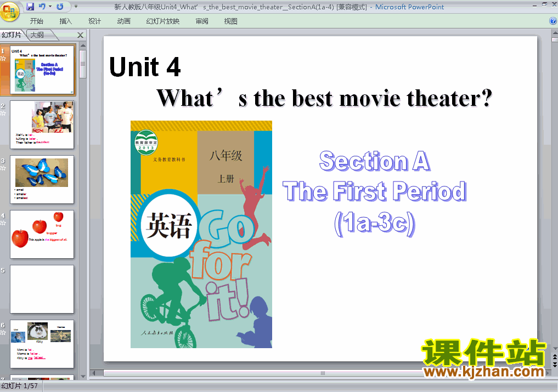This screenshot has height=392, width=558.
Task: Click thumbnail pane scroll down arrow
Action: coord(83,376)
